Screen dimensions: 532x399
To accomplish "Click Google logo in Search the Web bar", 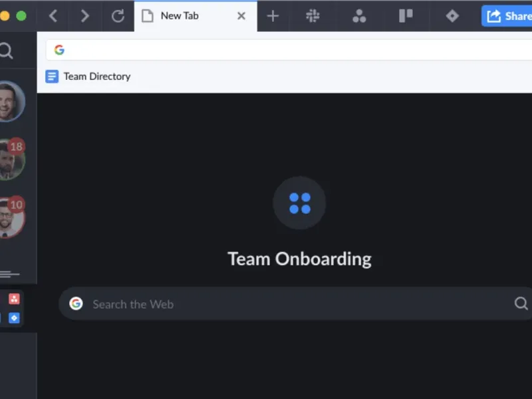I will click(76, 303).
